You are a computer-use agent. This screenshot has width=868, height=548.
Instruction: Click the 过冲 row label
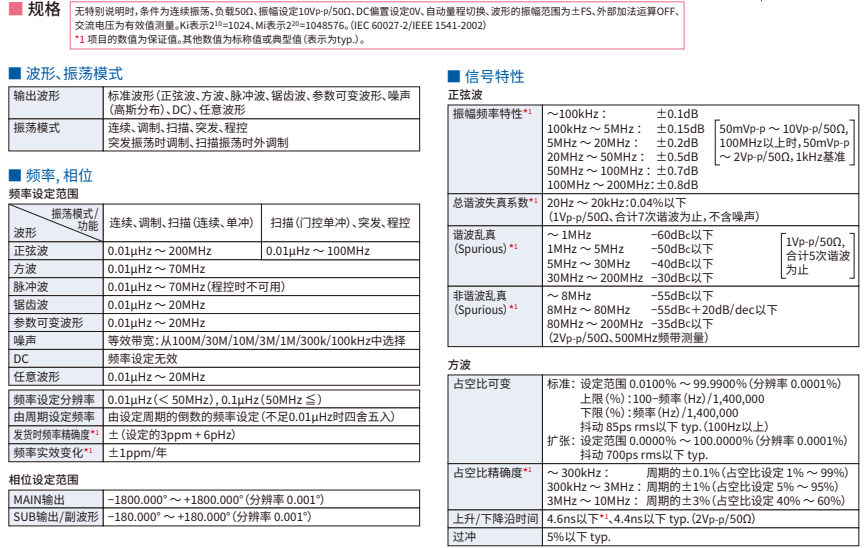(x=464, y=537)
